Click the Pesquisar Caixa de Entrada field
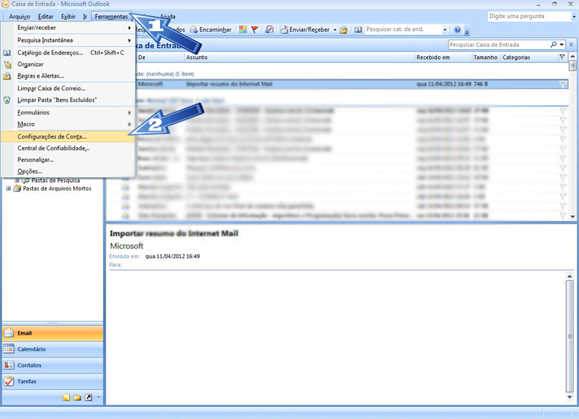This screenshot has width=579, height=419. [x=498, y=45]
